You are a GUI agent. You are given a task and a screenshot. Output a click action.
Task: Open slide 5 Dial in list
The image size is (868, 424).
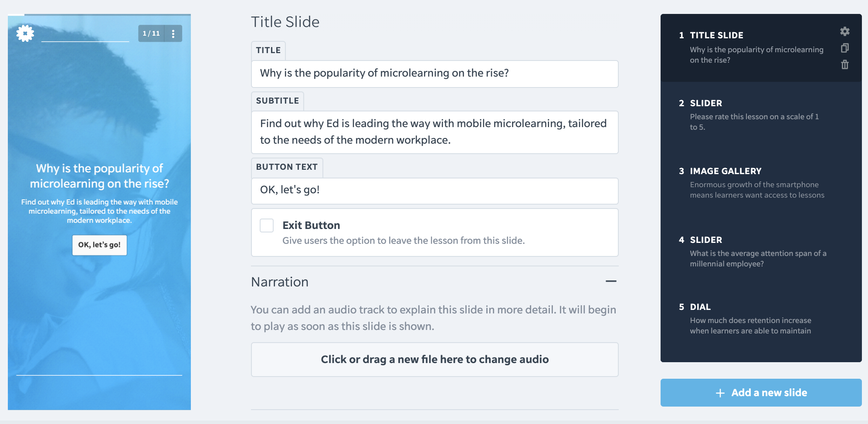pyautogui.click(x=761, y=319)
